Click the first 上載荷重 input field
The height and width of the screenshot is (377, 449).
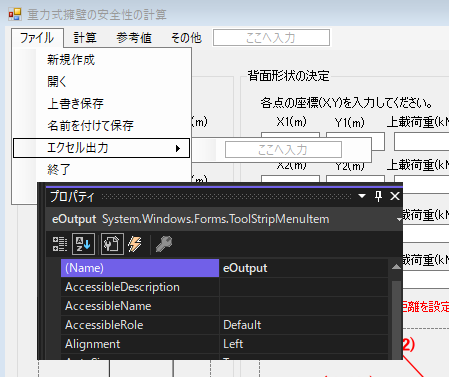coord(421,141)
